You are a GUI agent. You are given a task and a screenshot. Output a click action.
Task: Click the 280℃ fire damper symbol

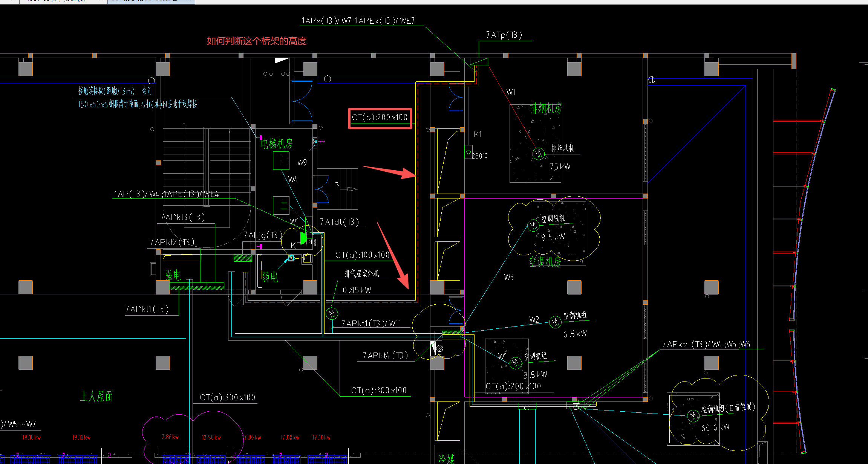click(468, 152)
